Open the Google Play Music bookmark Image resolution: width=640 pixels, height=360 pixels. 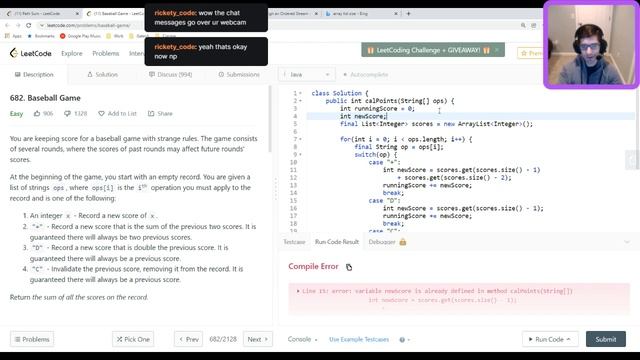[80, 36]
